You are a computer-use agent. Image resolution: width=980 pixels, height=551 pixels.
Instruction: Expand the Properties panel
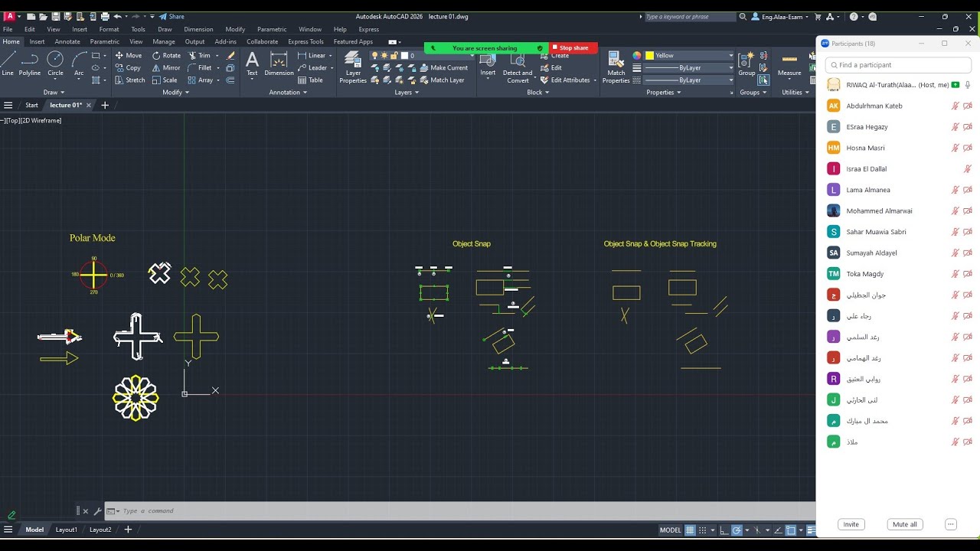663,92
